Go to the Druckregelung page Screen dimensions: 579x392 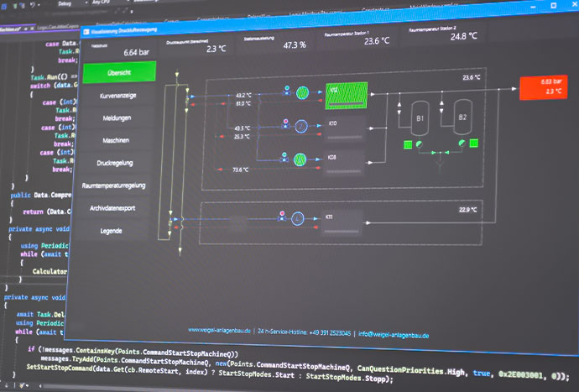coord(116,162)
